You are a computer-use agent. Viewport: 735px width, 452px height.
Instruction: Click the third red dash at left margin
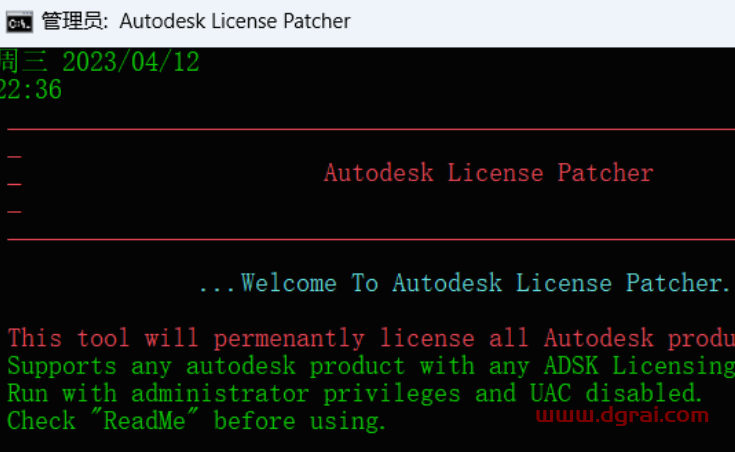click(x=14, y=212)
